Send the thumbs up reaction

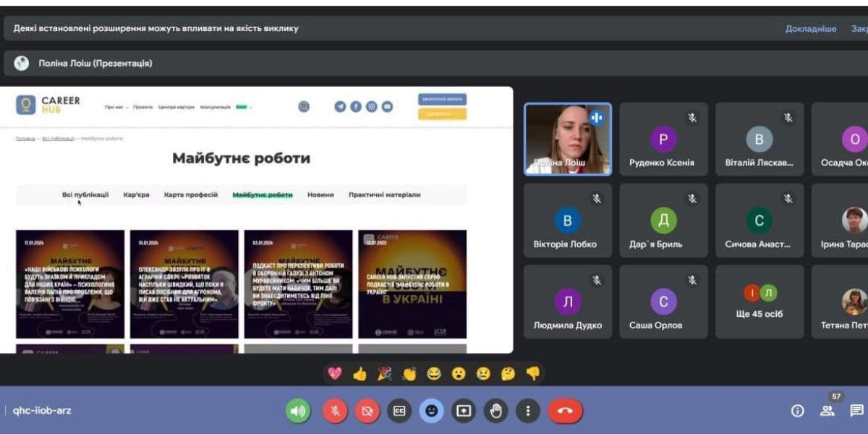[359, 373]
